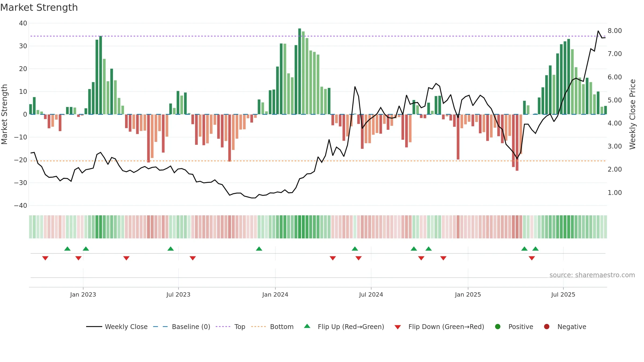Viewport: 644px width, 362px height.
Task: Click the Market Strength chart title
Action: tap(39, 8)
